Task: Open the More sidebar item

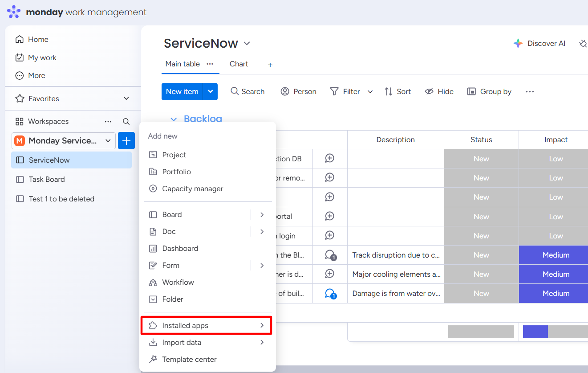Action: pyautogui.click(x=30, y=75)
